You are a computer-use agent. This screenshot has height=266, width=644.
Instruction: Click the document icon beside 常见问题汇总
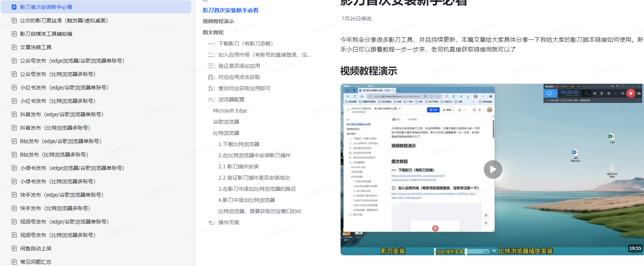14,262
